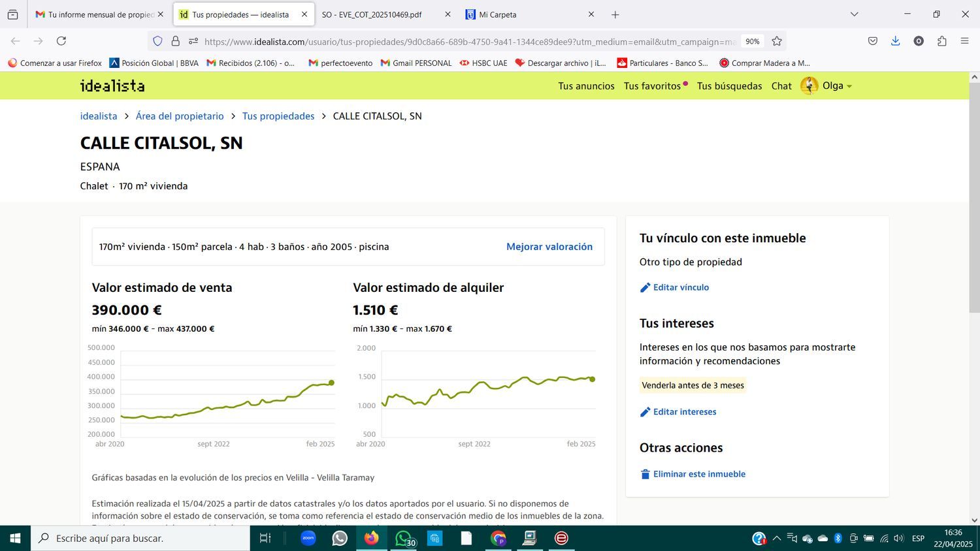
Task: Click the tracking protection shield icon
Action: pos(157,41)
